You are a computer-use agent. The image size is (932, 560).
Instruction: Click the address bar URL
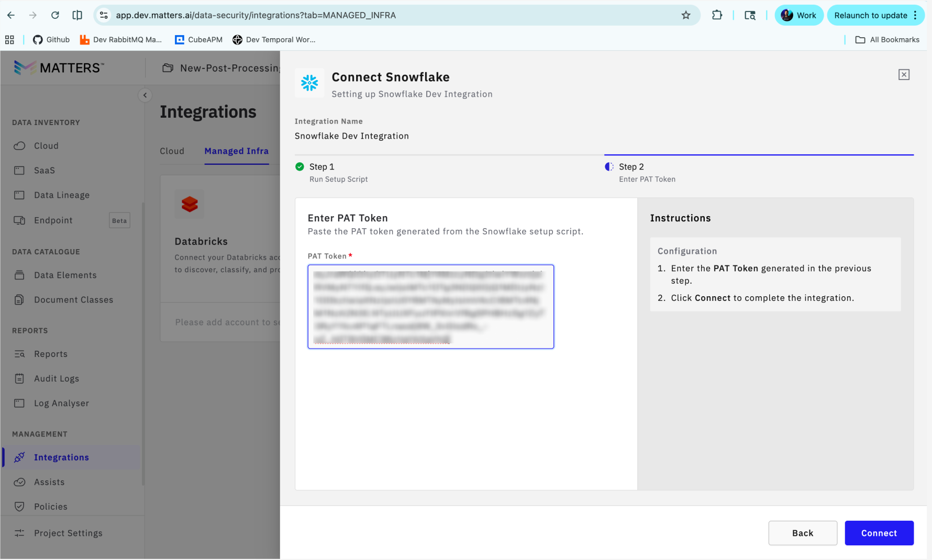coord(256,15)
